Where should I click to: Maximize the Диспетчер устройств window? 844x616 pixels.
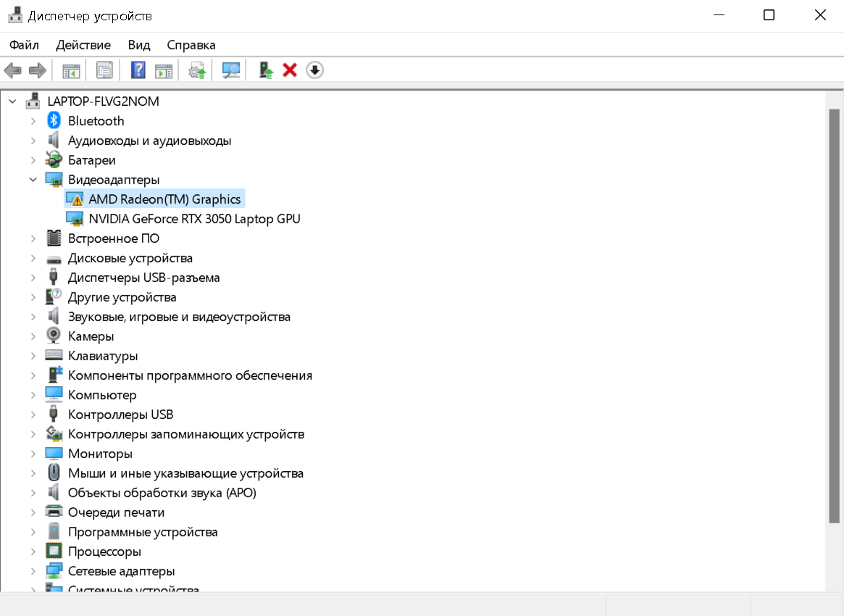click(769, 15)
